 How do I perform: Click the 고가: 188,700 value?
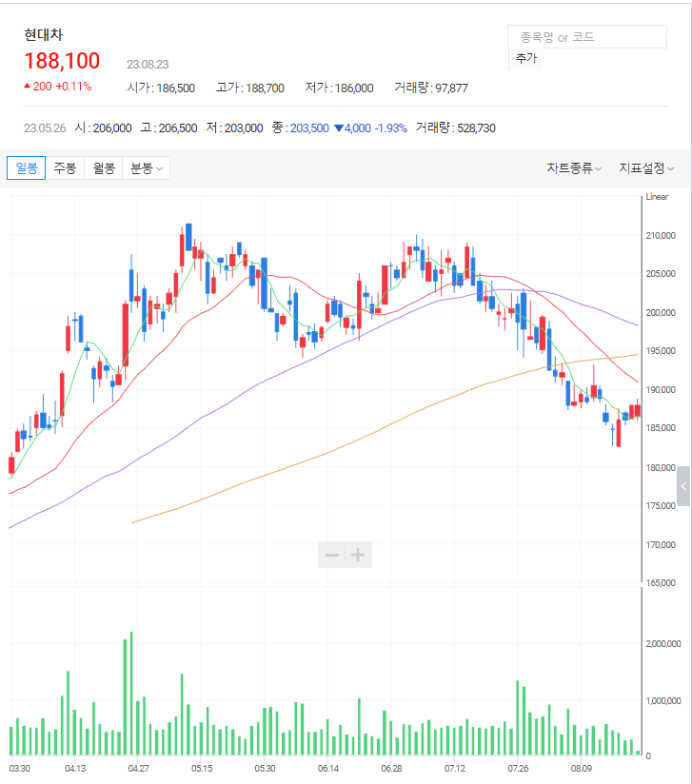[249, 88]
